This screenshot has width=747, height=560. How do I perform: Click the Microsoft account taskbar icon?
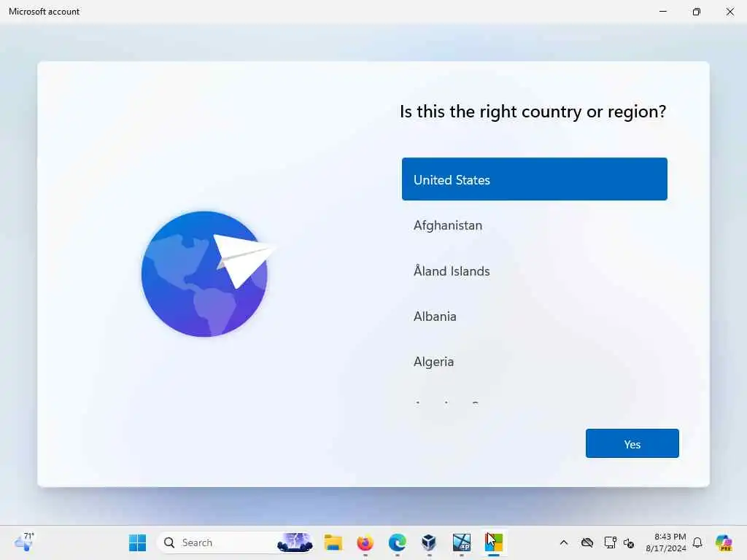[494, 542]
